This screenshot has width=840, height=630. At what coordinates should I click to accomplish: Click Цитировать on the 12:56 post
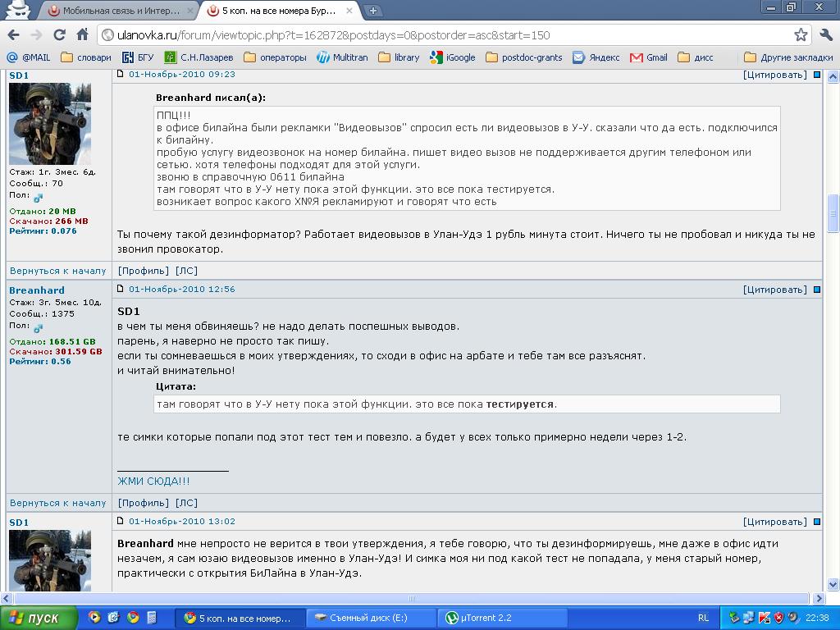tap(774, 290)
